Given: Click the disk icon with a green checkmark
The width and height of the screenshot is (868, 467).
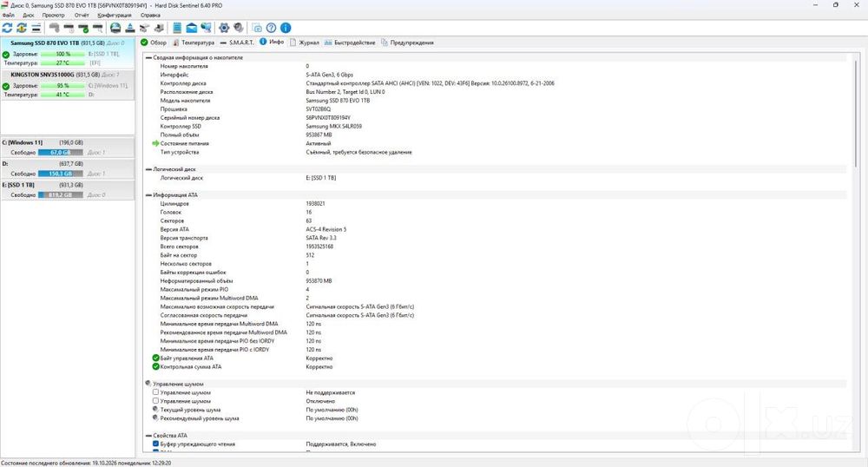Looking at the screenshot, I should coord(83,28).
